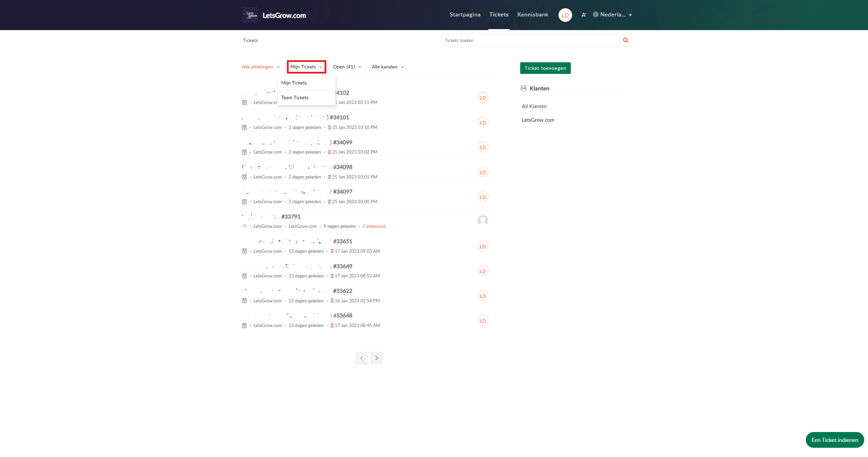
Task: Open the Kennisbank tab
Action: [532, 15]
